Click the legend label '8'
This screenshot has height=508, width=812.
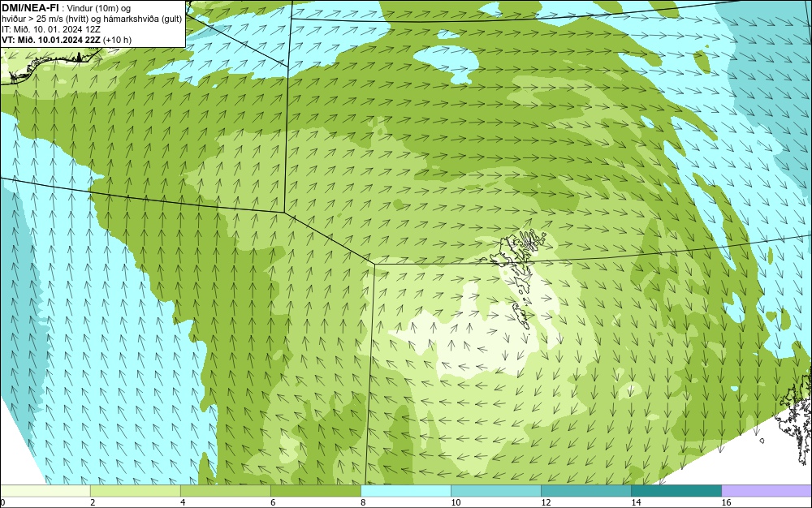point(363,502)
